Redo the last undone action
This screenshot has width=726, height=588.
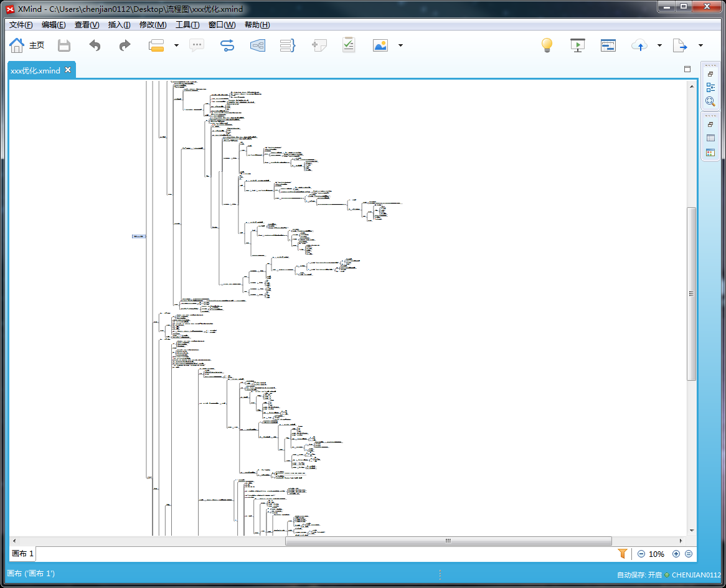pos(125,45)
